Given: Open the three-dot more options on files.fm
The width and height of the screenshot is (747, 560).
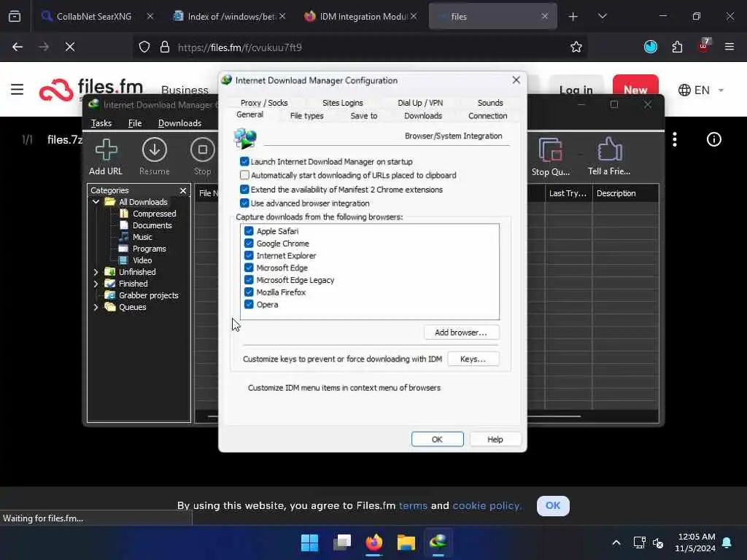Looking at the screenshot, I should [x=675, y=139].
